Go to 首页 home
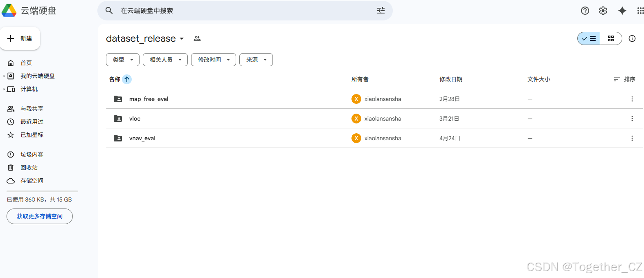 tap(26, 63)
